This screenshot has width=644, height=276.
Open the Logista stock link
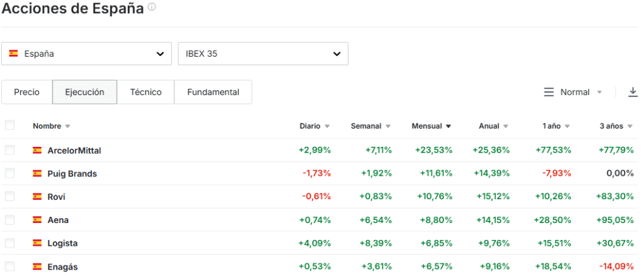point(62,243)
